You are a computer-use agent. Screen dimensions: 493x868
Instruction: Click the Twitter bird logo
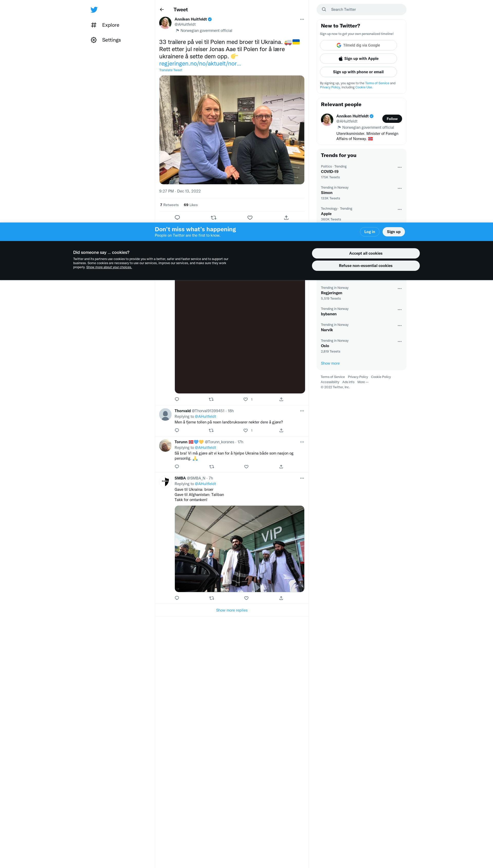(94, 10)
